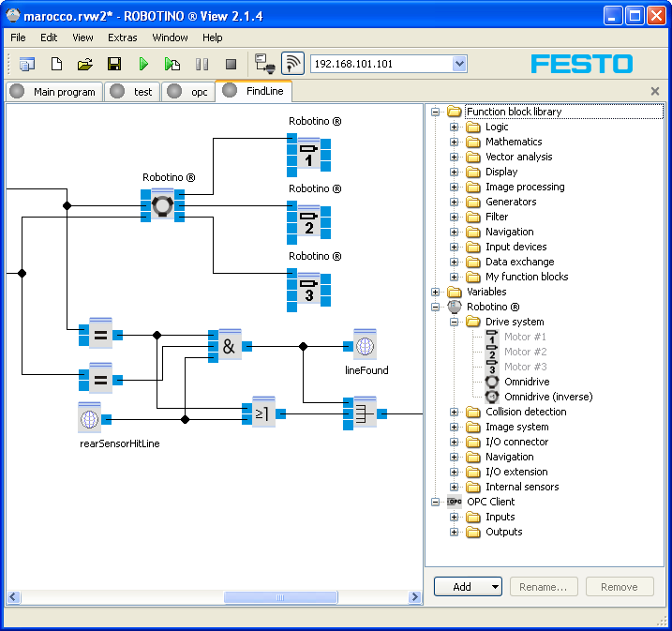Switch to the Main program tab
672x631 pixels.
(54, 92)
